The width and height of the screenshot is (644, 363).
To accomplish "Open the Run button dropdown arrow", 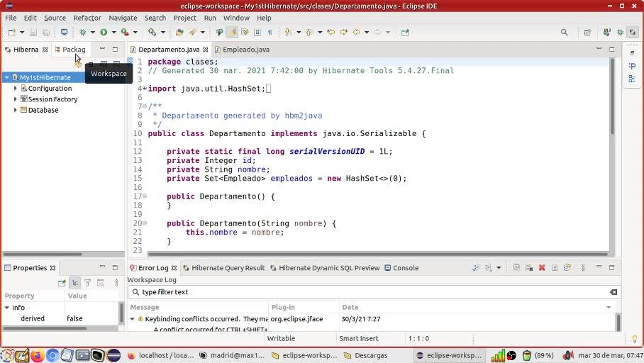I will click(x=113, y=32).
